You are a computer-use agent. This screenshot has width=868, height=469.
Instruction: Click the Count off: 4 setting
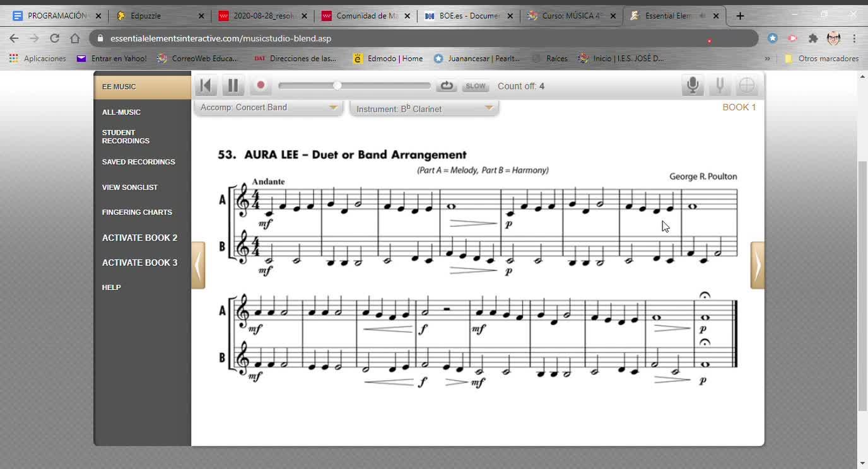521,86
